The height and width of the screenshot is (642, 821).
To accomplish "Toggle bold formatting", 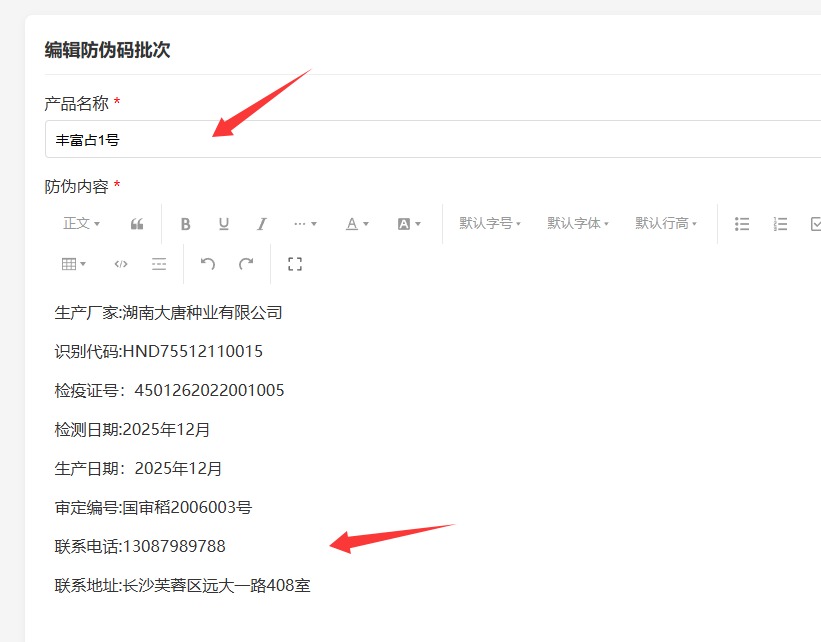I will (x=185, y=224).
